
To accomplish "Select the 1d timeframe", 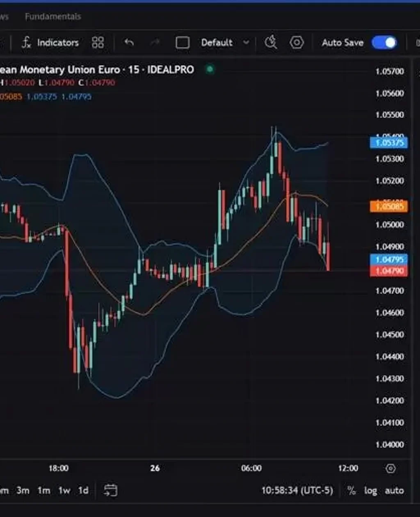I will 83,490.
